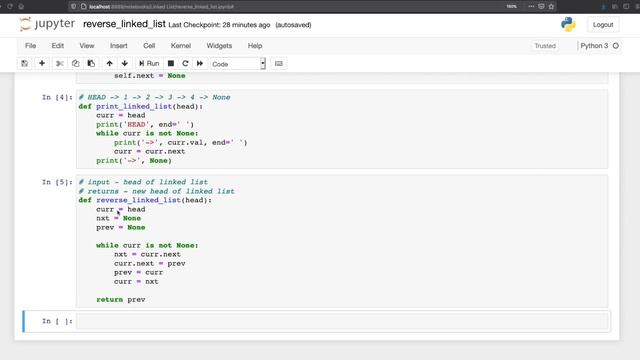The image size is (640, 360).
Task: Open the Kernel menu
Action: coord(181,46)
